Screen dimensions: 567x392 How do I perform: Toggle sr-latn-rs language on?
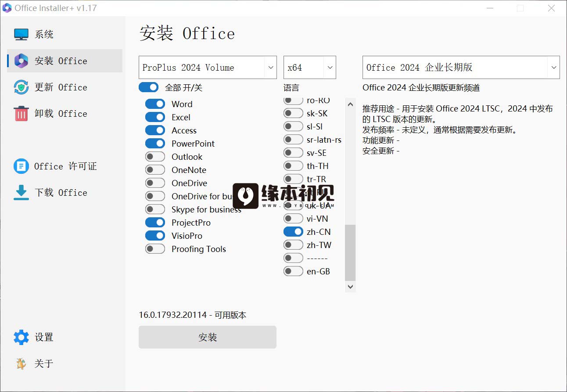pos(293,140)
